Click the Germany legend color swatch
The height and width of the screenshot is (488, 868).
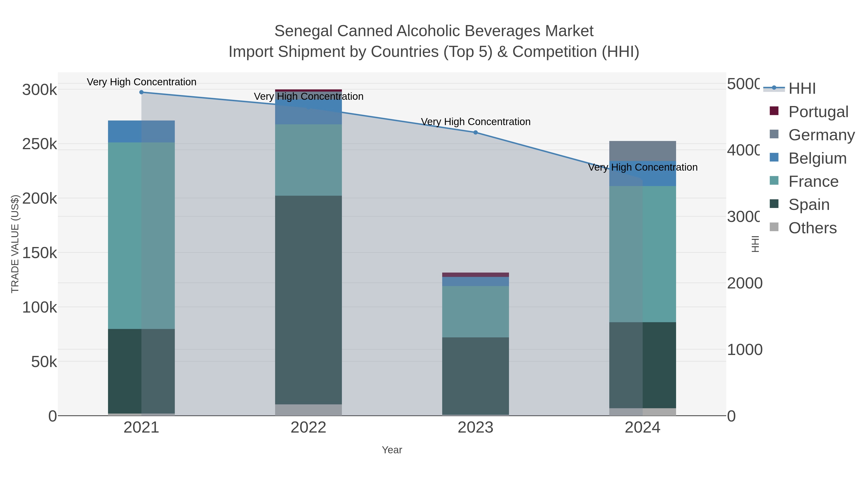coord(774,134)
